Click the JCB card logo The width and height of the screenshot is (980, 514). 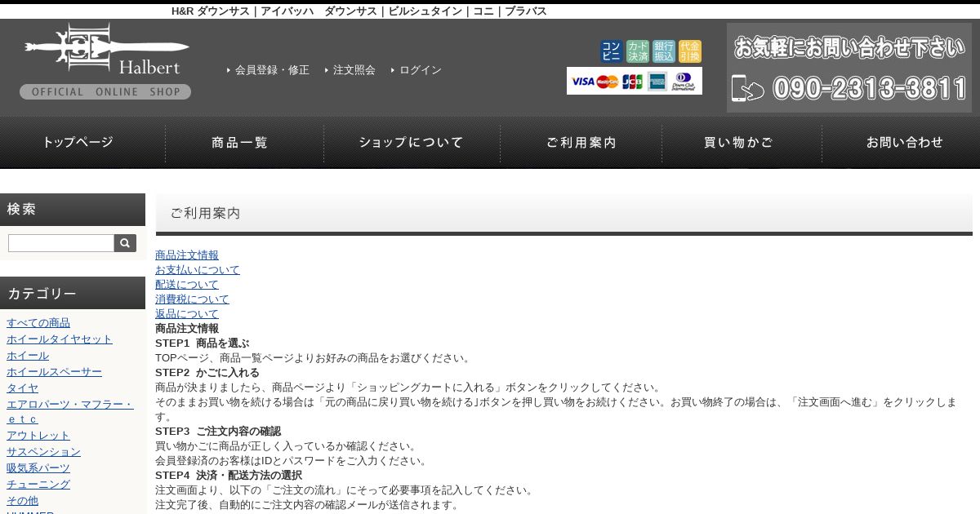(632, 82)
